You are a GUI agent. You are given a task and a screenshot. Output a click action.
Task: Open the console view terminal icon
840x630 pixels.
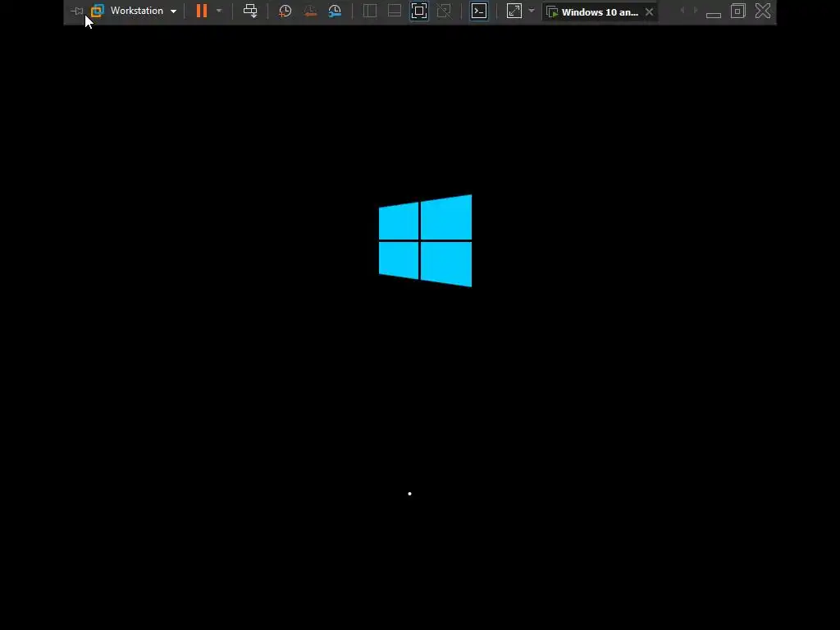pyautogui.click(x=479, y=11)
